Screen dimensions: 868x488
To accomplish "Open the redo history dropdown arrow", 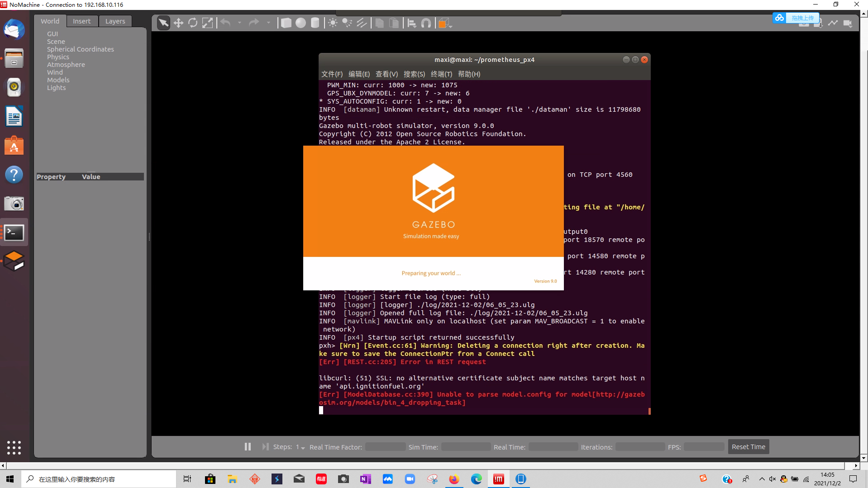I will point(268,23).
